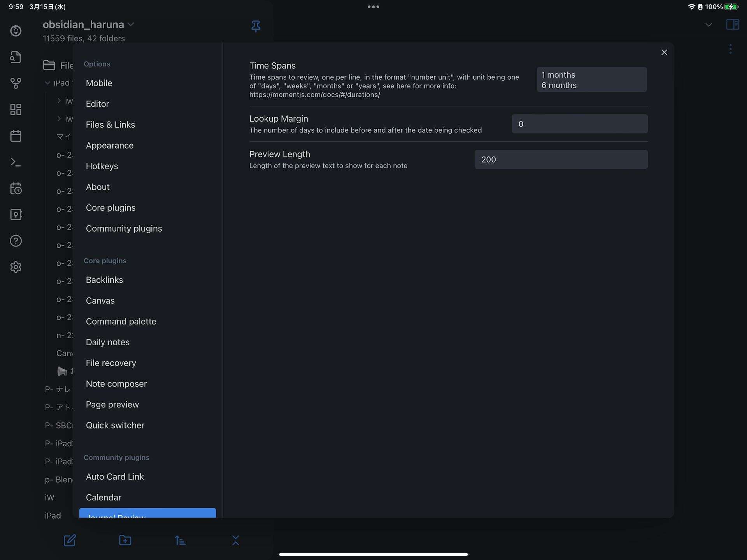747x560 pixels.
Task: Collapse the iPad folder in tree
Action: [47, 83]
